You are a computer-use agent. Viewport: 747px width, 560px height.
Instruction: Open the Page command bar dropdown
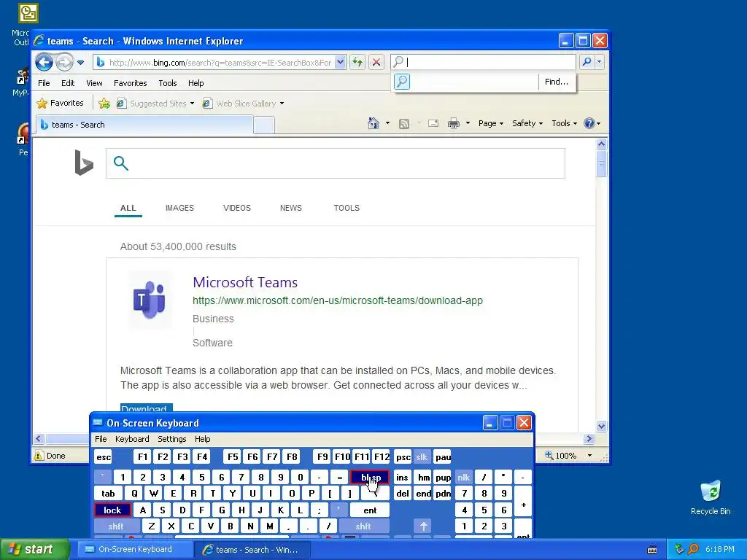(x=491, y=123)
